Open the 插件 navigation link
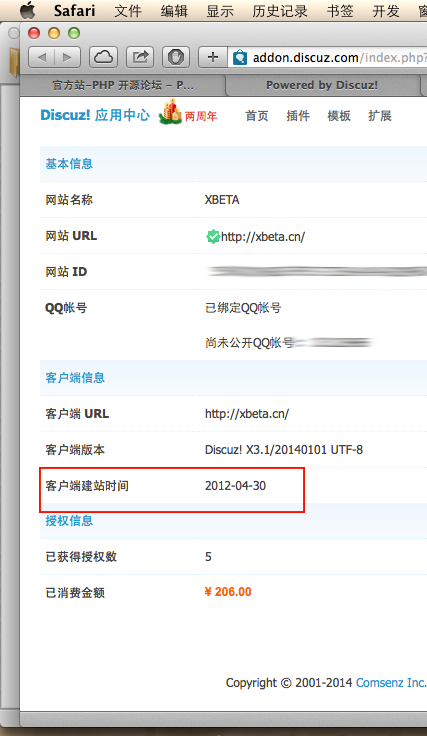The width and height of the screenshot is (427, 736). pos(298,115)
